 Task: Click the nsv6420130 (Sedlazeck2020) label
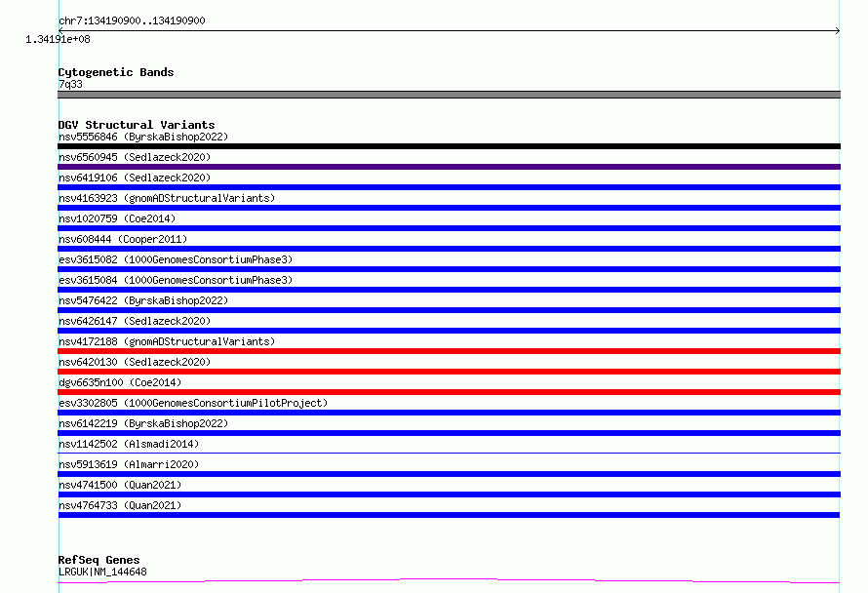click(x=135, y=362)
